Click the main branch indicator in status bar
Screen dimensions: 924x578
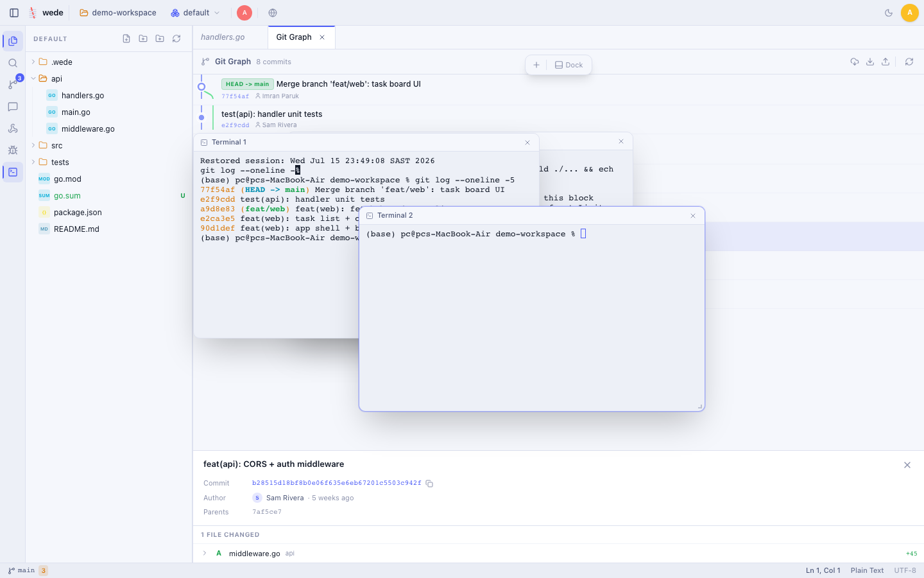(21, 570)
